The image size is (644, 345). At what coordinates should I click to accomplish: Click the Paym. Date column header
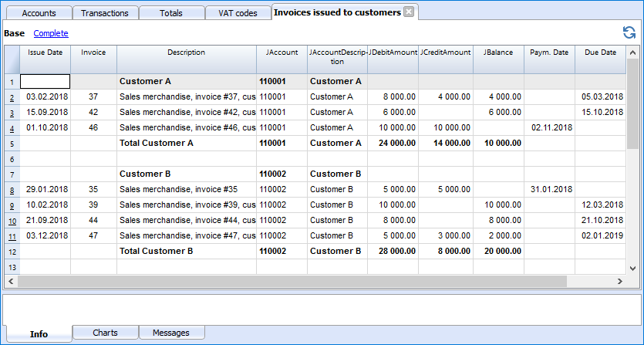pos(550,59)
